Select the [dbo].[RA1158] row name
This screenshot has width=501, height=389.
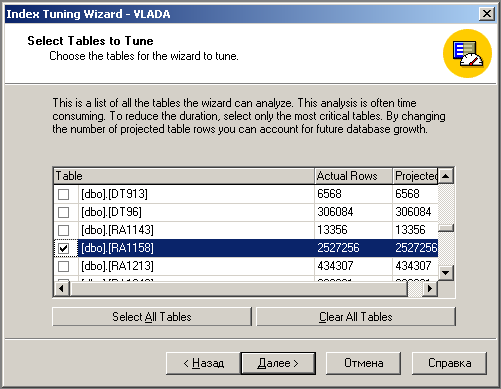click(117, 248)
